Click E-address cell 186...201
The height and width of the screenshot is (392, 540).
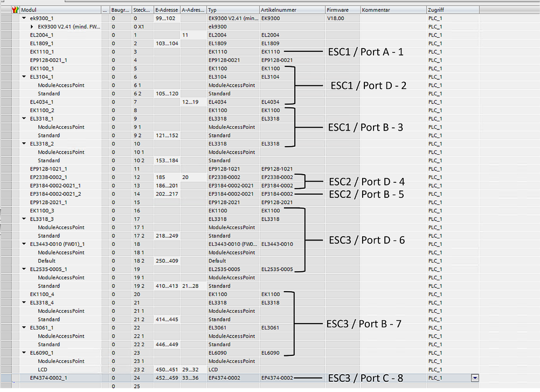[167, 185]
